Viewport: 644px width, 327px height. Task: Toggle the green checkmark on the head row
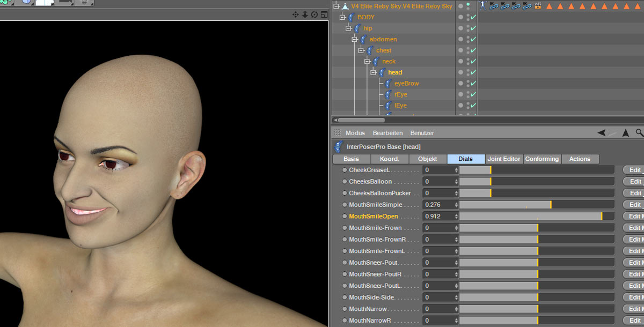pos(473,72)
